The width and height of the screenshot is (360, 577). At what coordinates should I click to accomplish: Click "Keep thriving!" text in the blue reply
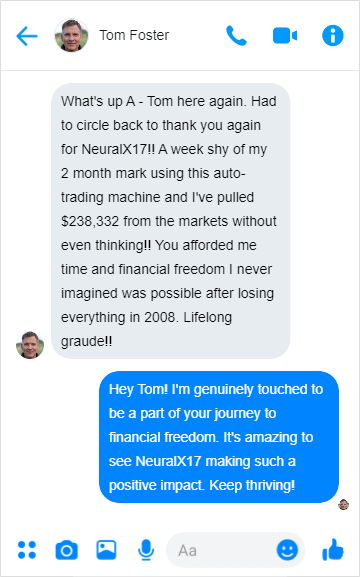tap(252, 485)
